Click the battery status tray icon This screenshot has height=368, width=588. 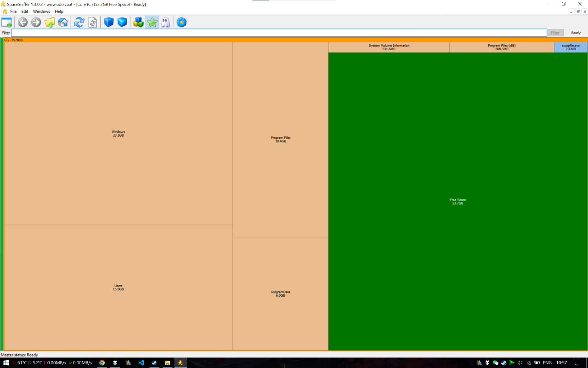click(537, 363)
